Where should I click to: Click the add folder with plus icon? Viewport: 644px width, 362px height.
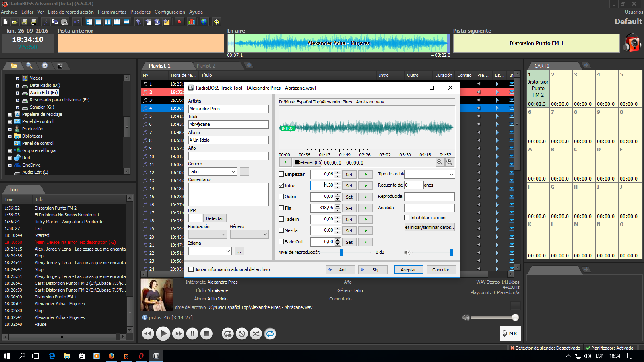167,22
